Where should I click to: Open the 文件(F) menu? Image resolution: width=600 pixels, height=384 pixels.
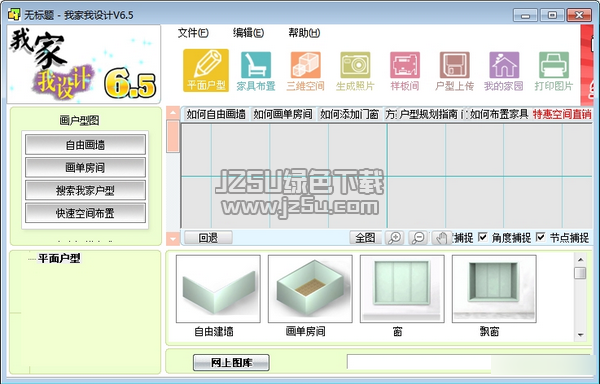pyautogui.click(x=193, y=33)
